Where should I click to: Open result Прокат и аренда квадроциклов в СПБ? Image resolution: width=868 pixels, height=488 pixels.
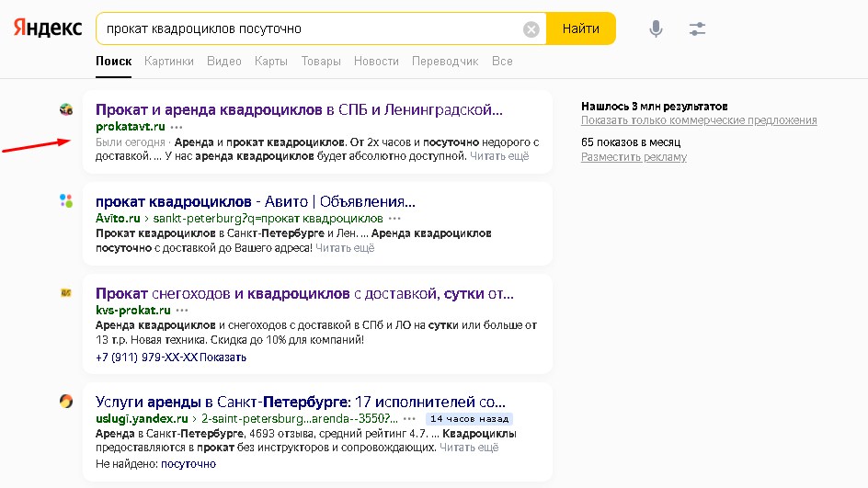(299, 109)
